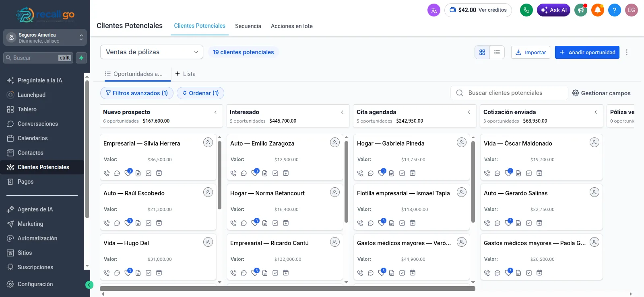Open the translate language icon in top bar
This screenshot has width=644, height=297.
434,10
